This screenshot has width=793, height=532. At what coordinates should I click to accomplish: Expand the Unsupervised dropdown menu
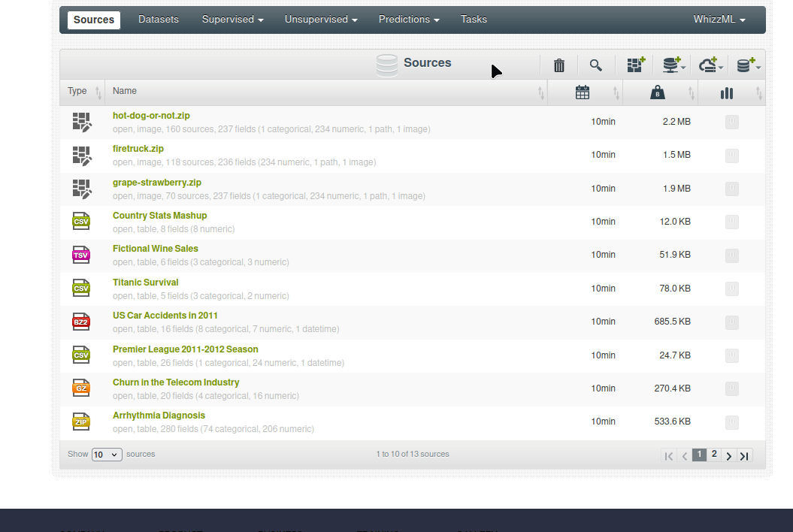[x=321, y=20]
